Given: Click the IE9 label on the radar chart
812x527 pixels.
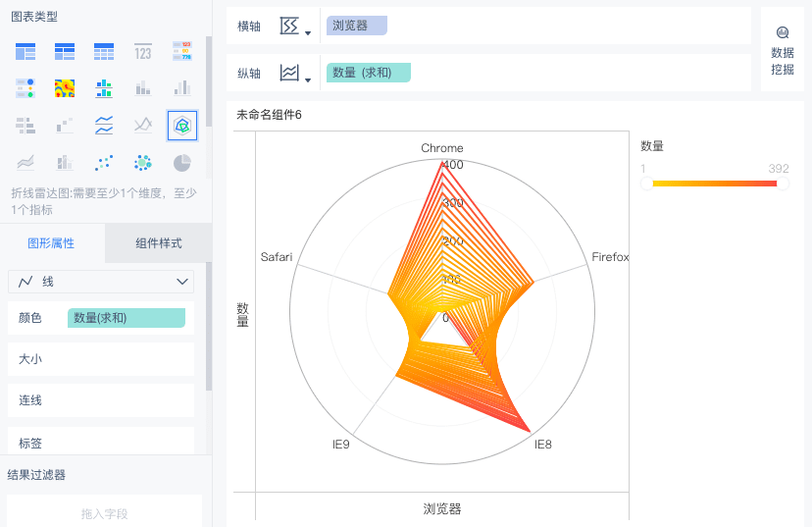Looking at the screenshot, I should 340,445.
